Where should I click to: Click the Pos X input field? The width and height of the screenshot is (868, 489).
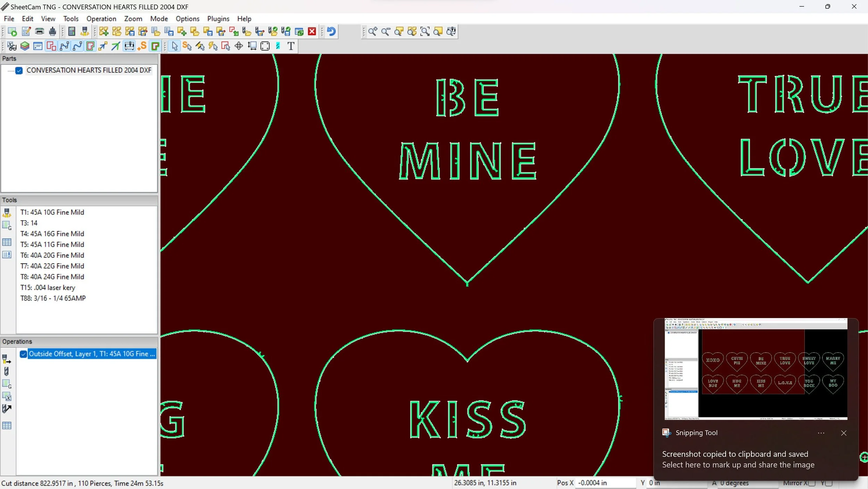[x=606, y=483]
